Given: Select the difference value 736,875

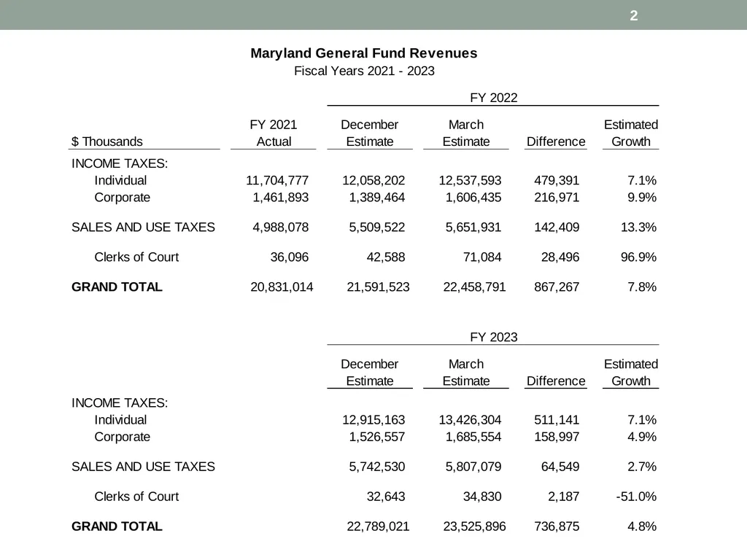Looking at the screenshot, I should [557, 526].
